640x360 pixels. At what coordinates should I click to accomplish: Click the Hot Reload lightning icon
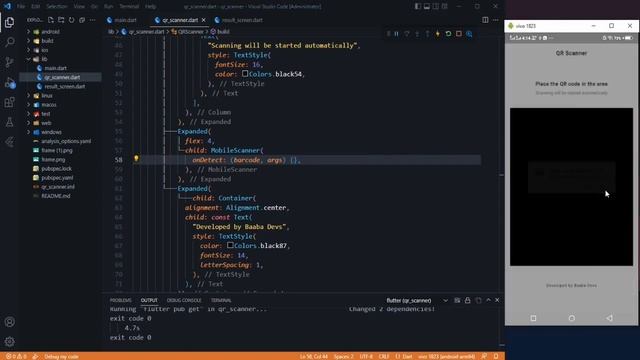[x=438, y=34]
